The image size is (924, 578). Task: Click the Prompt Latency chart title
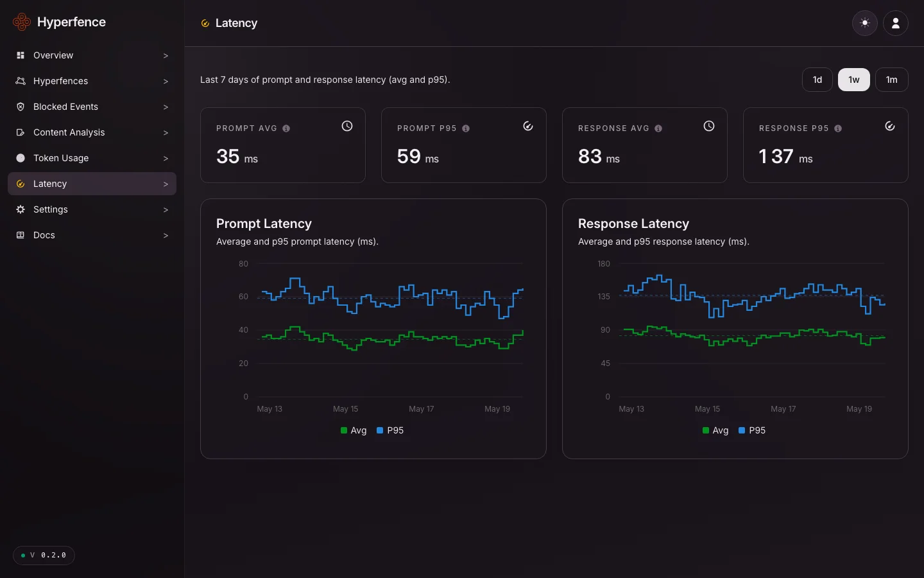(264, 223)
